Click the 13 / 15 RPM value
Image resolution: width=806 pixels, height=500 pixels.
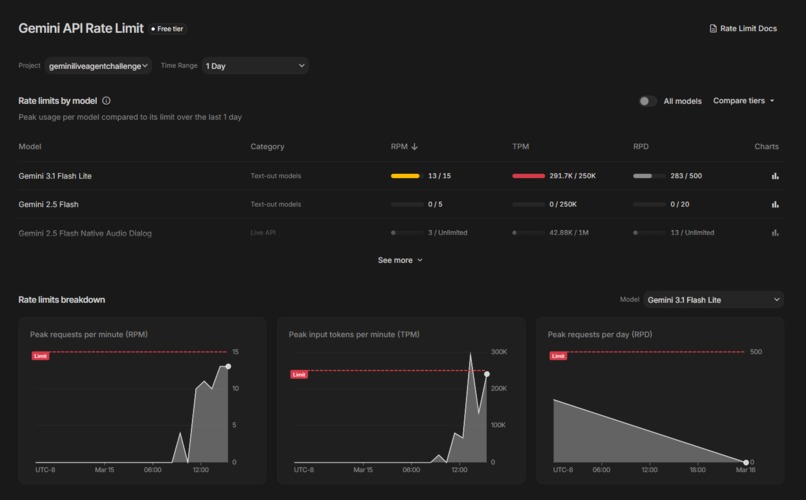[439, 176]
